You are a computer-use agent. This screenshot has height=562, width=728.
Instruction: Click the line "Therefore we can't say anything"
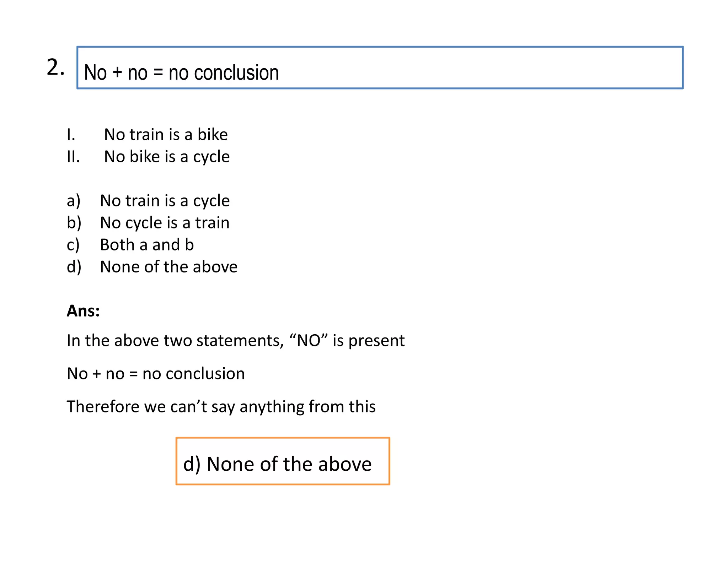(x=221, y=406)
